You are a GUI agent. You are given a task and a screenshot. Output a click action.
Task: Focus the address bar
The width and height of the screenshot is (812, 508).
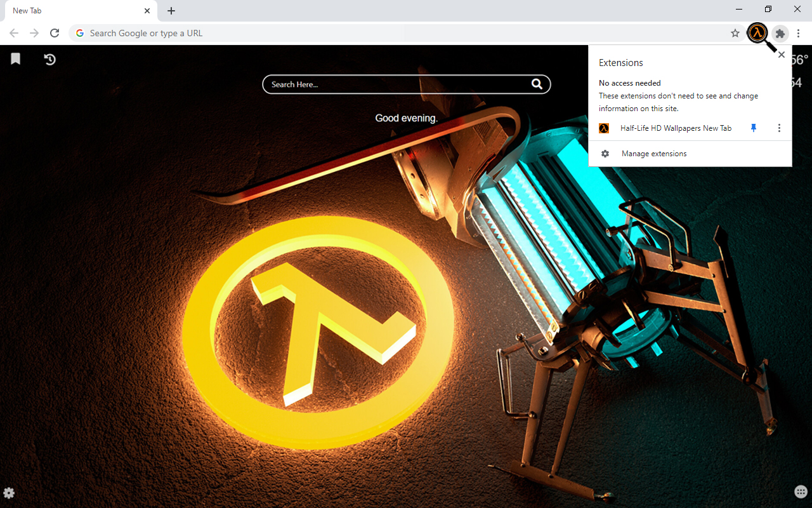coord(406,33)
